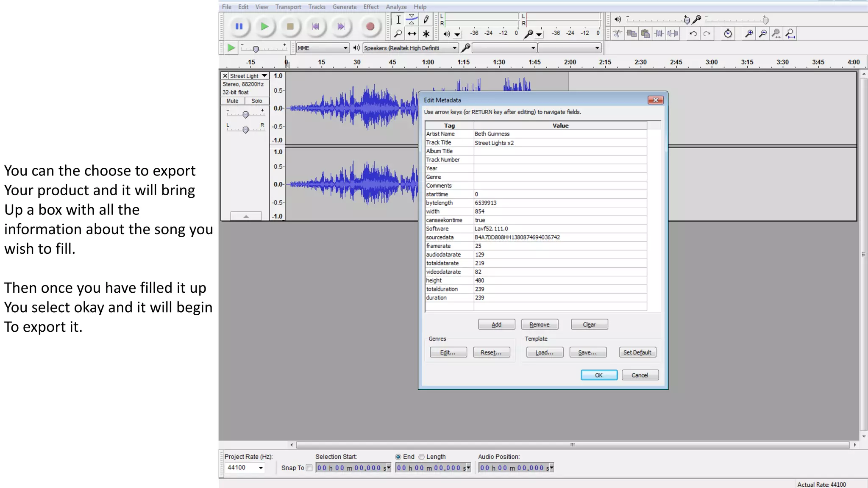
Task: Click Template Load... button
Action: 545,352
